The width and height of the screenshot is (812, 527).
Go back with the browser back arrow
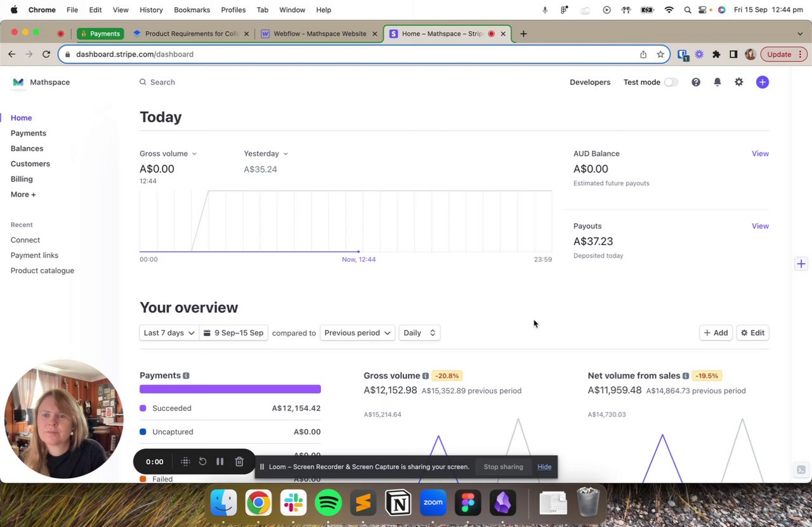(x=12, y=55)
